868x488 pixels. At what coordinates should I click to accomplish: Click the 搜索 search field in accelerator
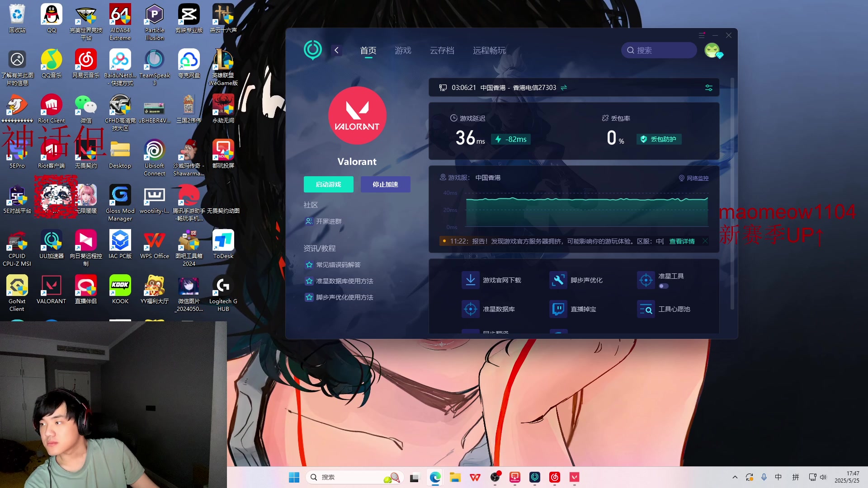point(659,50)
